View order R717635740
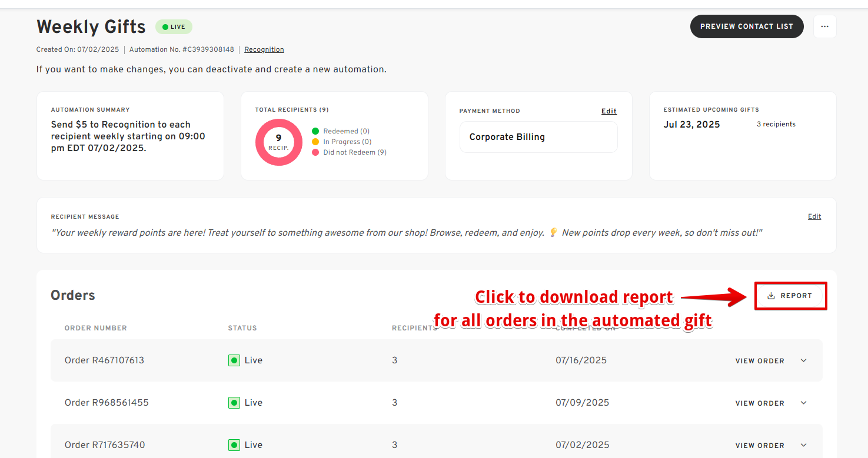Screen dimensions: 868x458 point(760,446)
